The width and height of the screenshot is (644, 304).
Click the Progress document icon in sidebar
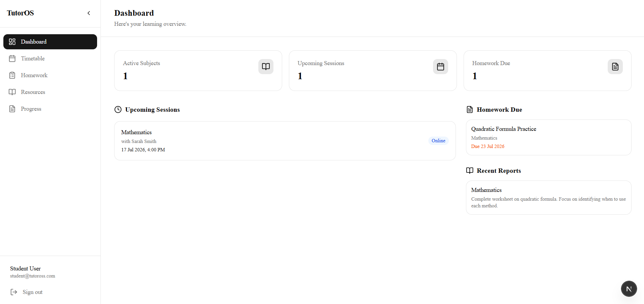[x=12, y=109]
